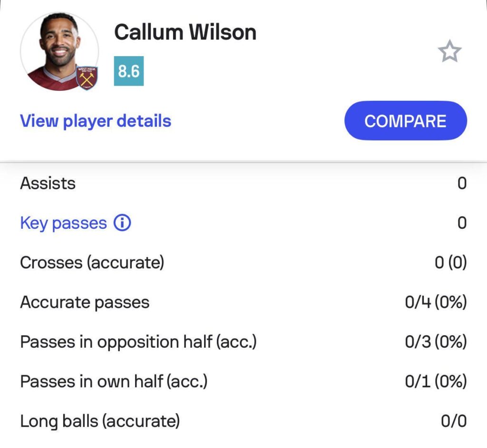Open player details via the info circle icon
This screenshot has width=487, height=448.
(122, 223)
